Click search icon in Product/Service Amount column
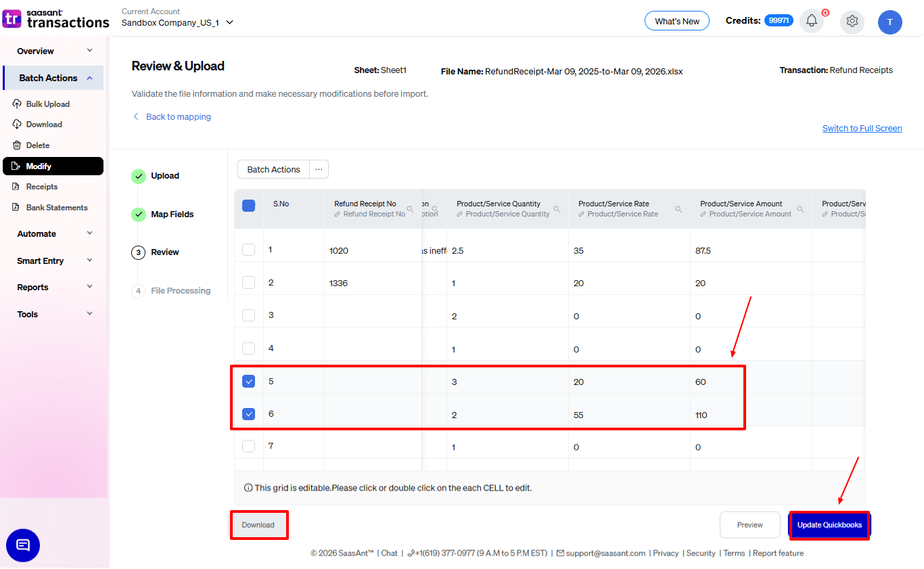924x569 pixels. pos(800,210)
